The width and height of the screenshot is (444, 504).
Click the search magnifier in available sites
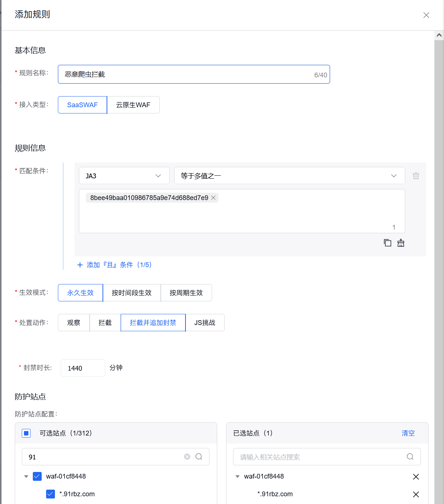(x=199, y=456)
